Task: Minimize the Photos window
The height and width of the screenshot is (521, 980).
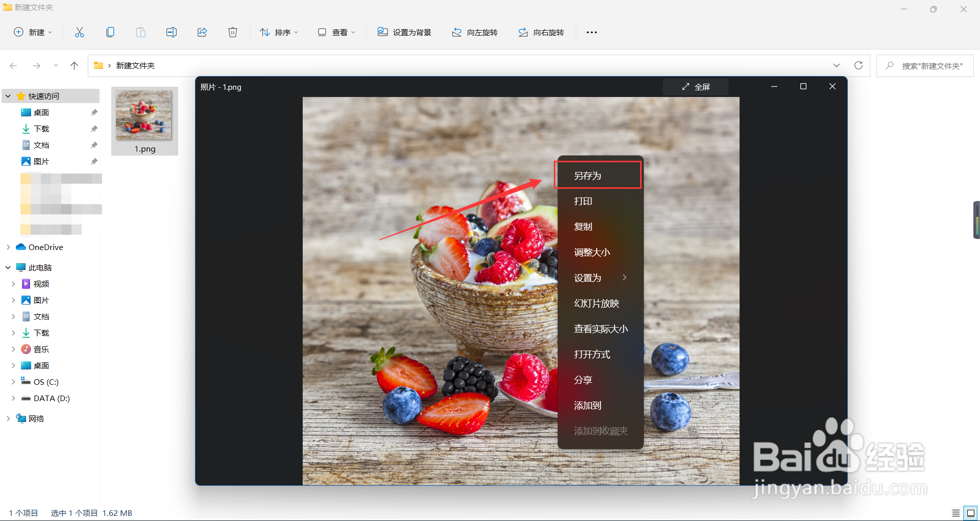Action: 774,87
